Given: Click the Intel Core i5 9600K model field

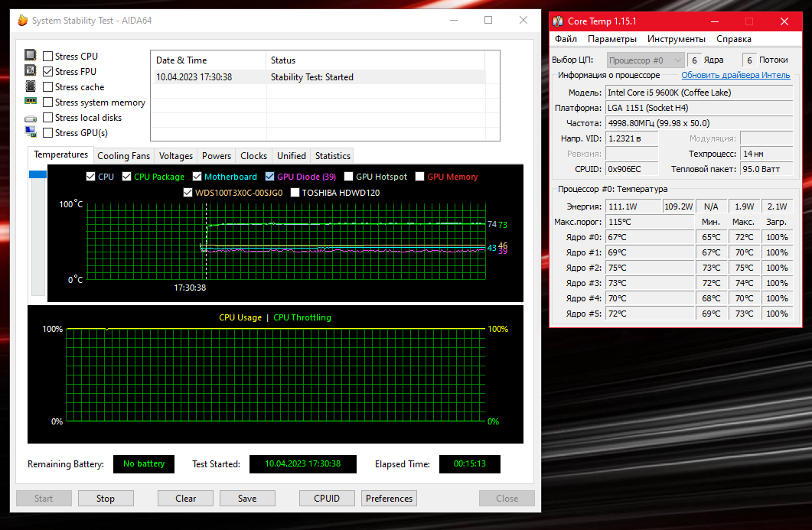Looking at the screenshot, I should pos(699,93).
